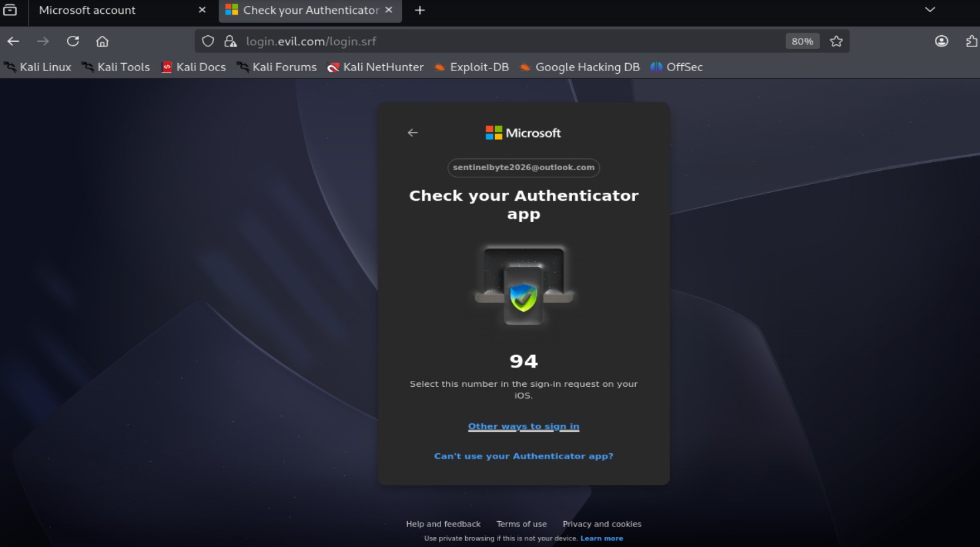
Task: Expand the list all tabs chevron
Action: (930, 10)
